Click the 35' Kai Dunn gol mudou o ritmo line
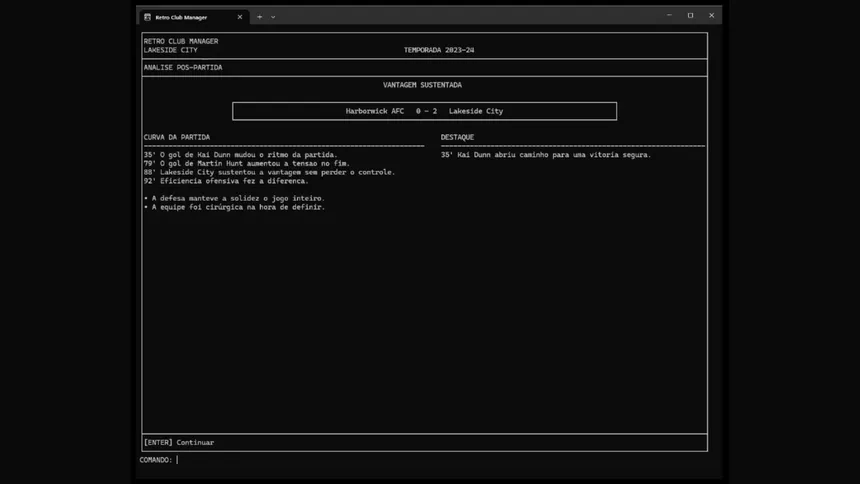 (241, 155)
